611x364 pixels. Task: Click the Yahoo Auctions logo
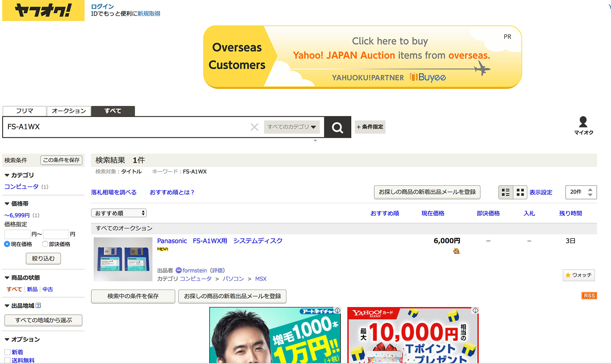point(43,10)
